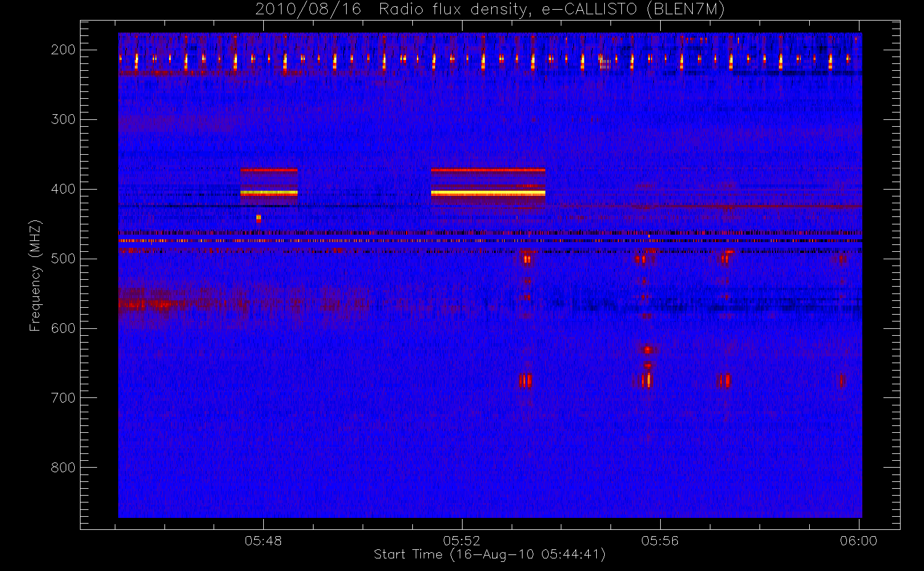
Task: Click the 200 frequency tick label
Action: [63, 50]
